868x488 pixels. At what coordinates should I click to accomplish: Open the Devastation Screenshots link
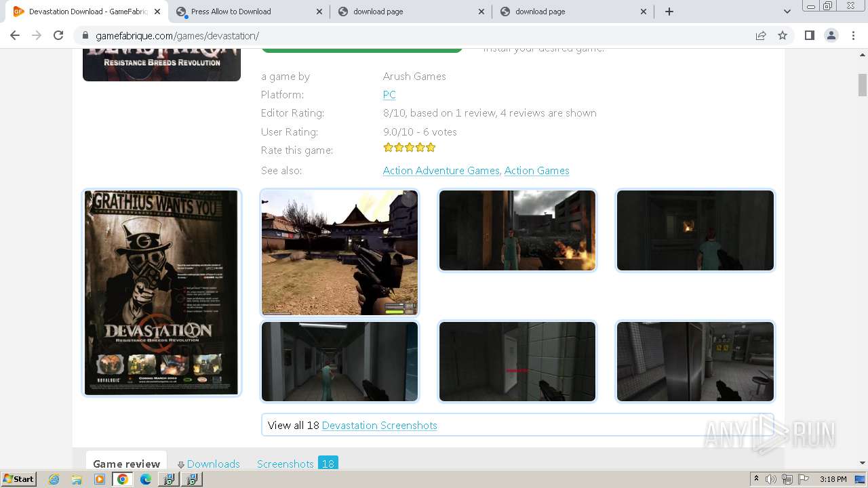[x=379, y=426]
